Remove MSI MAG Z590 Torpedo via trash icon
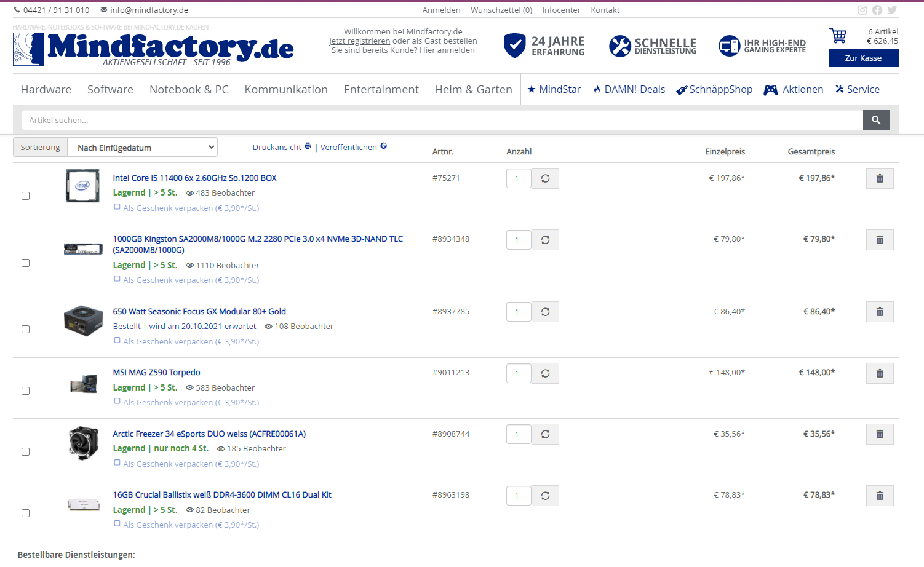This screenshot has width=924, height=567. [x=880, y=373]
